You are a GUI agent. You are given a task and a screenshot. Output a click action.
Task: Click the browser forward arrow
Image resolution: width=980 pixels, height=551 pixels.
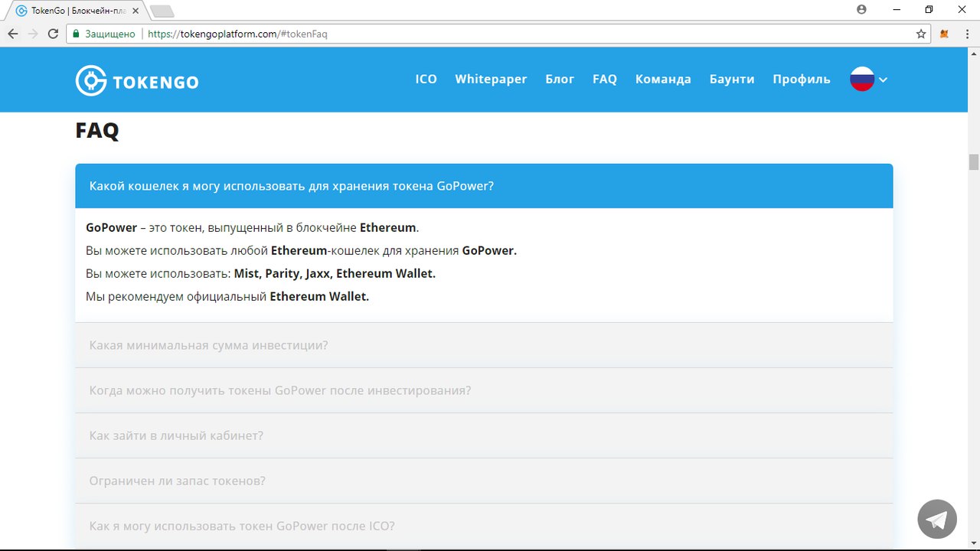[x=33, y=34]
